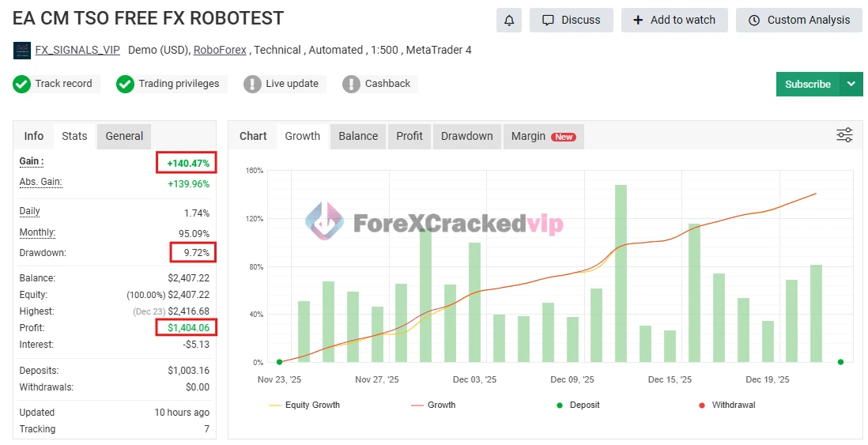This screenshot has height=445, width=868.
Task: Click the Track record green checkmark icon
Action: tap(21, 84)
